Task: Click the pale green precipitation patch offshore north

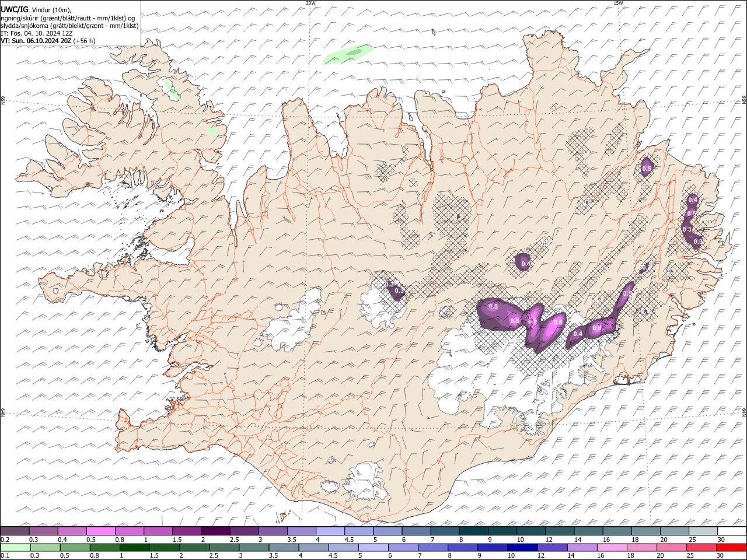Action: coord(348,54)
